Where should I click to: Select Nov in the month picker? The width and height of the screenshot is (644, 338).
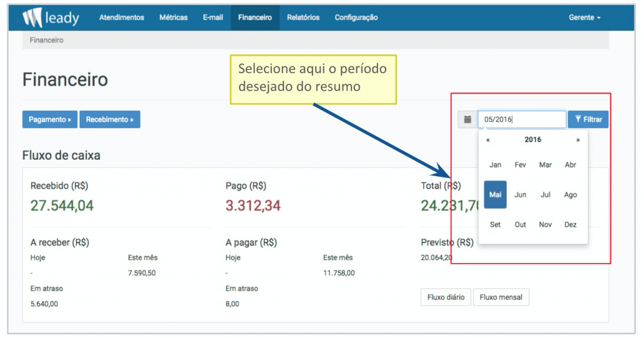point(545,225)
